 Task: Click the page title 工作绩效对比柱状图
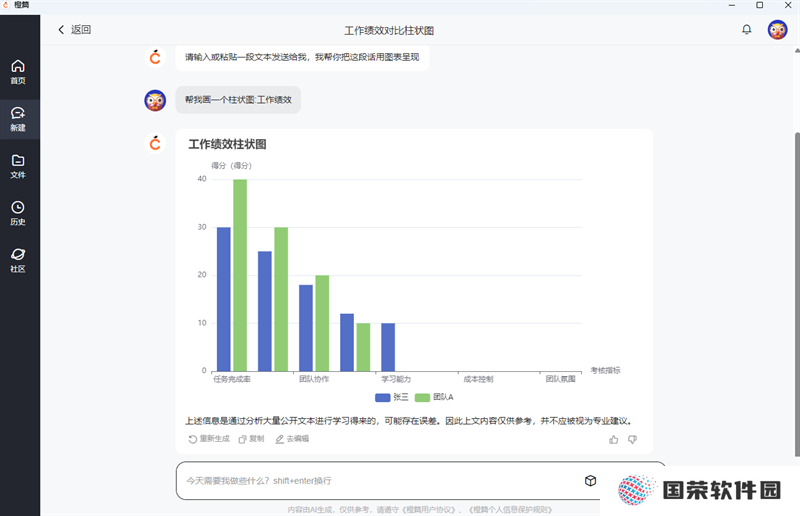pos(389,31)
